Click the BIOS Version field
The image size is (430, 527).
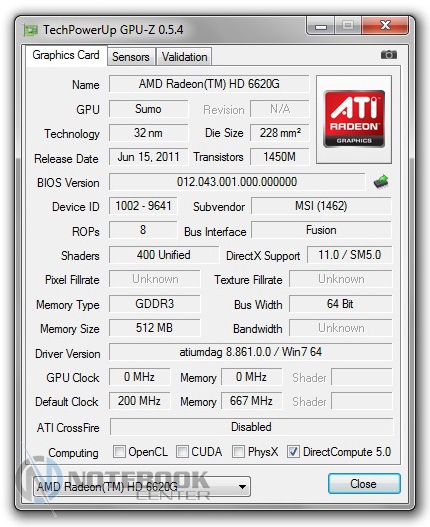[237, 182]
